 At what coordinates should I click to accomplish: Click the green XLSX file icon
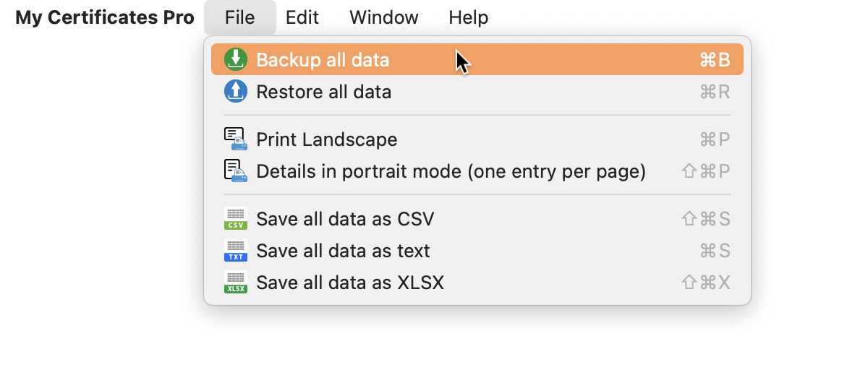pyautogui.click(x=236, y=282)
